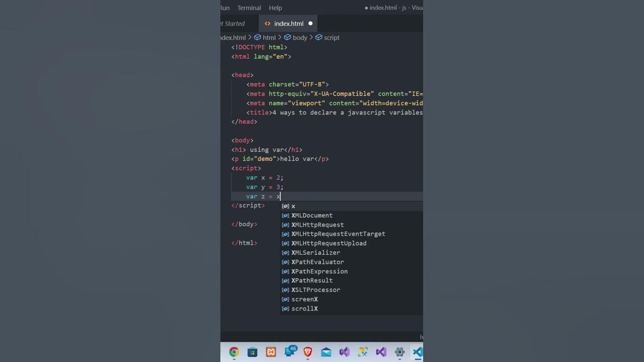Pick XMLHttpRequestEventTarget suggestion
The image size is (644, 362).
pyautogui.click(x=352, y=234)
